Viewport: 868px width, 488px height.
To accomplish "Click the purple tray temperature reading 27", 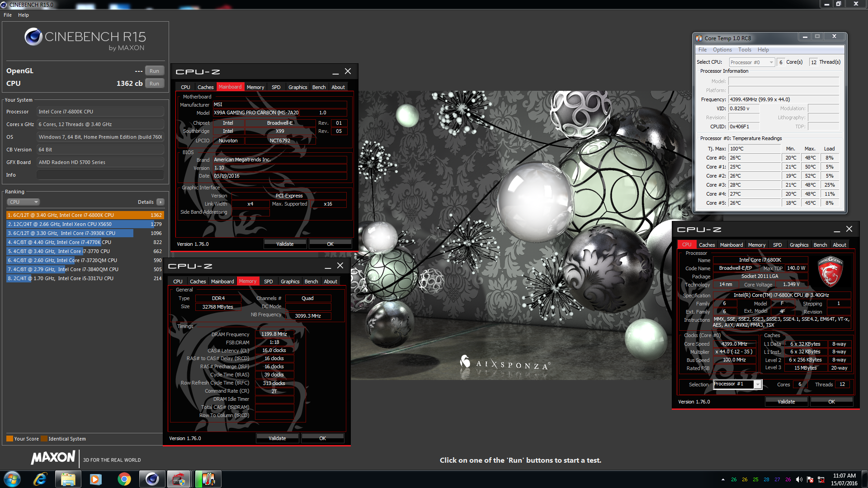I will pos(777,479).
